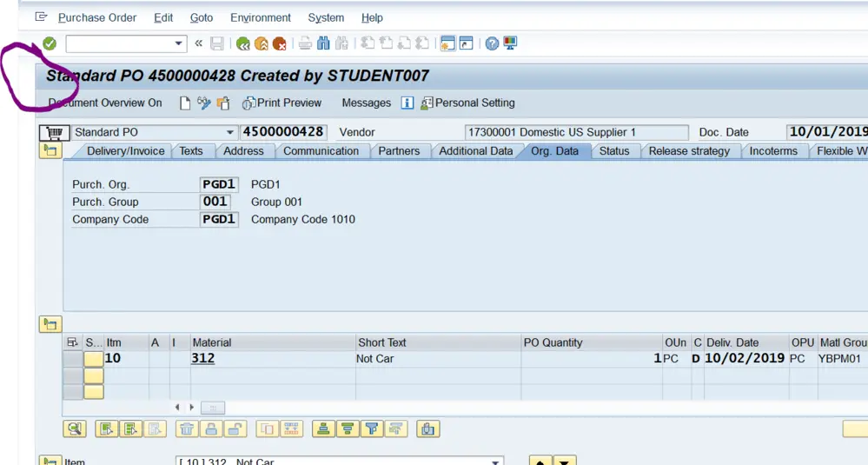Select the row selector for item 10
The image size is (868, 465).
tap(72, 359)
